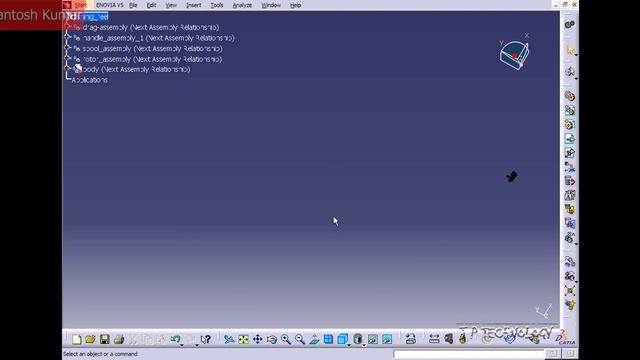Insert a new Component

pyautogui.click(x=570, y=96)
